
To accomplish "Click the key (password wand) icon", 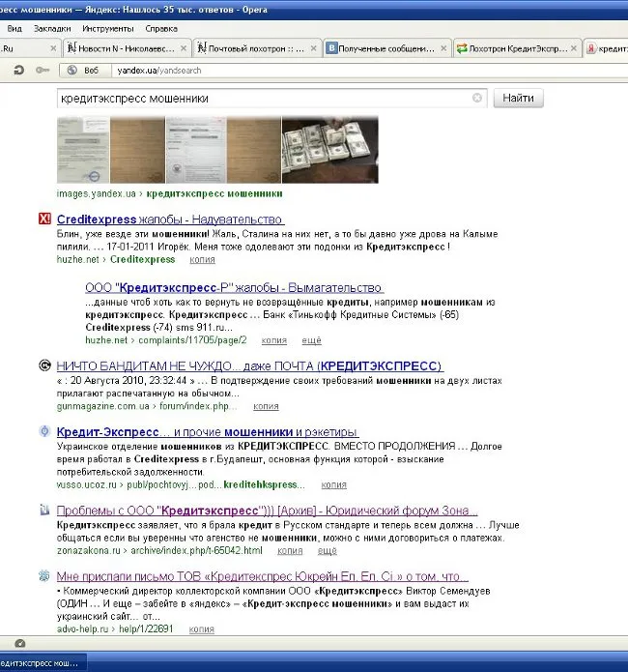I will click(43, 70).
